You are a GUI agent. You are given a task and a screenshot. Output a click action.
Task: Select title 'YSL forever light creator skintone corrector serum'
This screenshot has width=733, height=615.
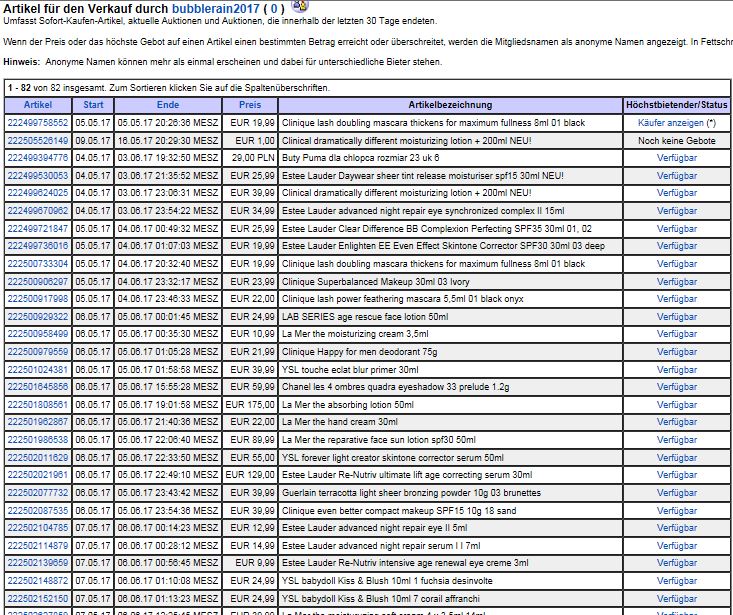coord(393,458)
